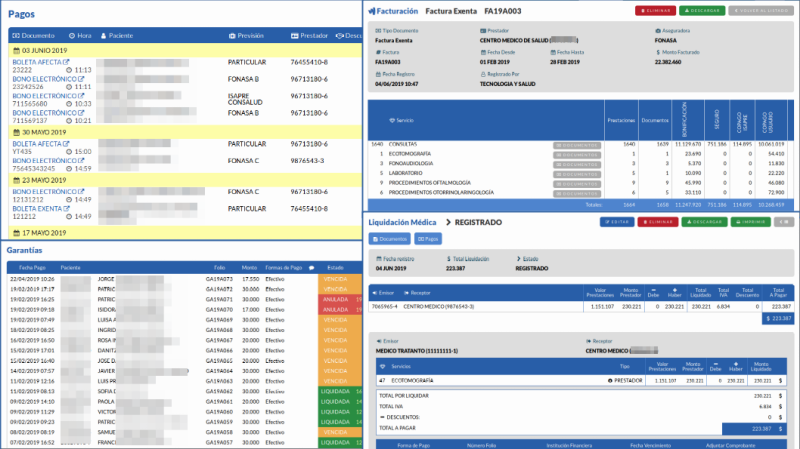Select folio GA19A064 in Garantías list
The width and height of the screenshot is (800, 449).
[x=219, y=371]
